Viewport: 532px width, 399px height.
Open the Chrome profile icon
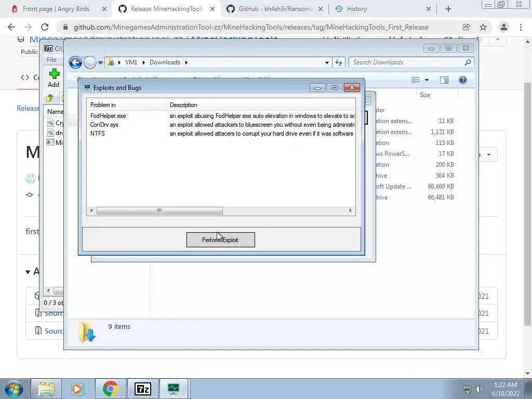point(504,27)
